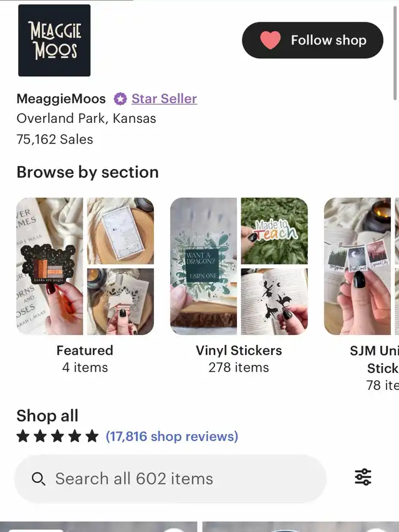Open the 17,816 shop reviews link

(x=172, y=436)
